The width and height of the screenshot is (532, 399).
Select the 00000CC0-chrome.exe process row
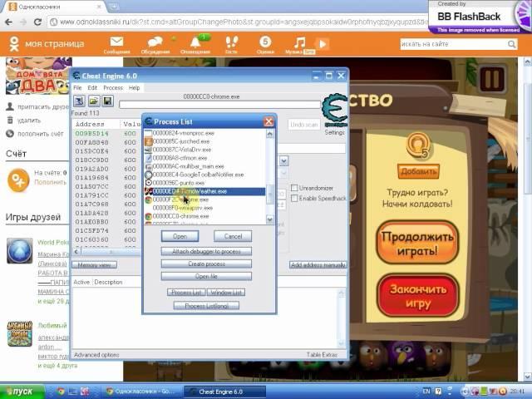204,216
